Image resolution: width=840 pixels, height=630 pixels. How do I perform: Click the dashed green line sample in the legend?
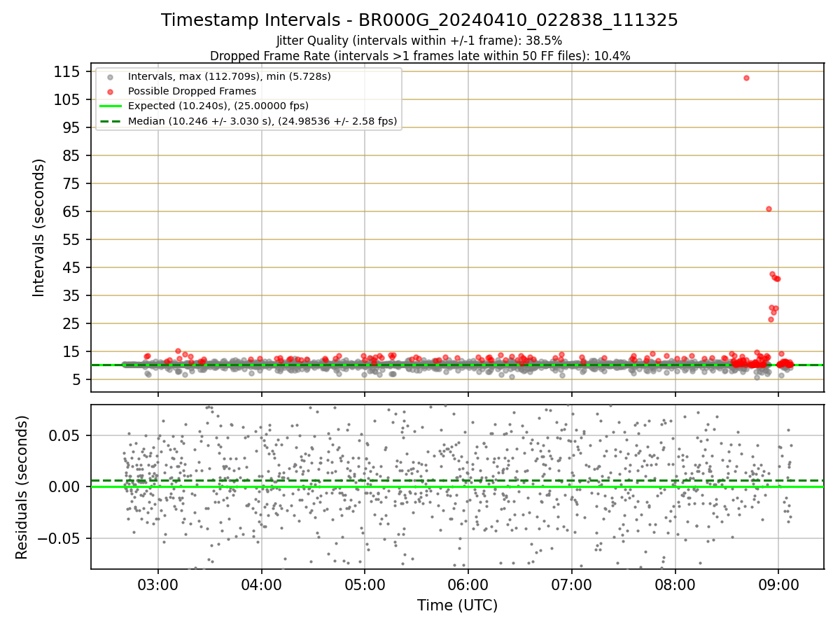pyautogui.click(x=110, y=121)
